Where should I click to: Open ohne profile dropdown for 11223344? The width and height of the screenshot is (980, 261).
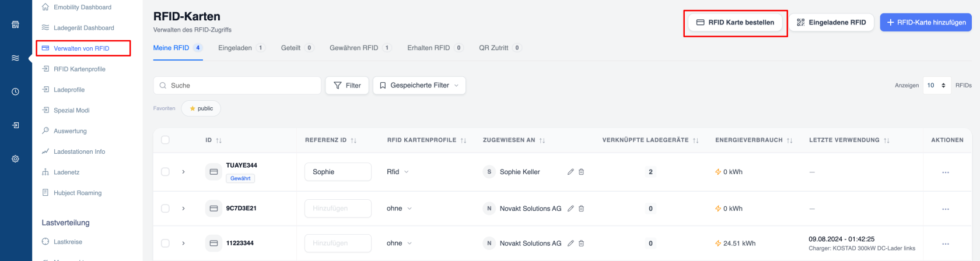pyautogui.click(x=399, y=244)
